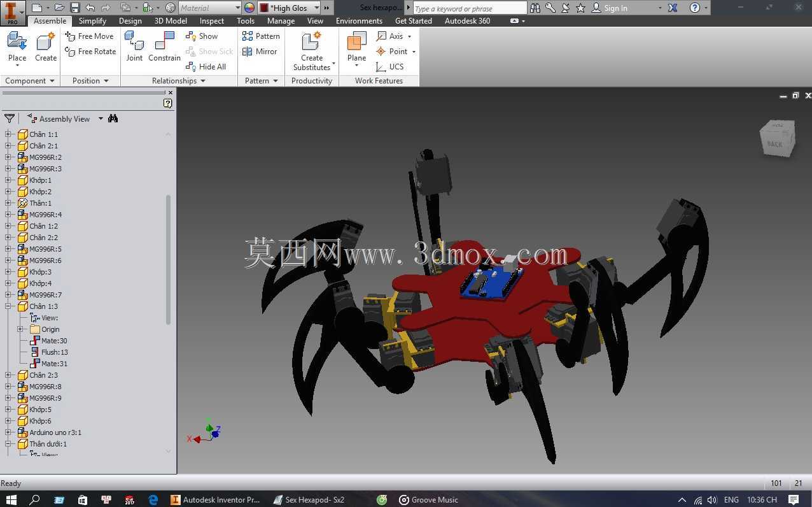Open the 3D Model ribbon tab
Image resolution: width=812 pixels, height=507 pixels.
171,21
